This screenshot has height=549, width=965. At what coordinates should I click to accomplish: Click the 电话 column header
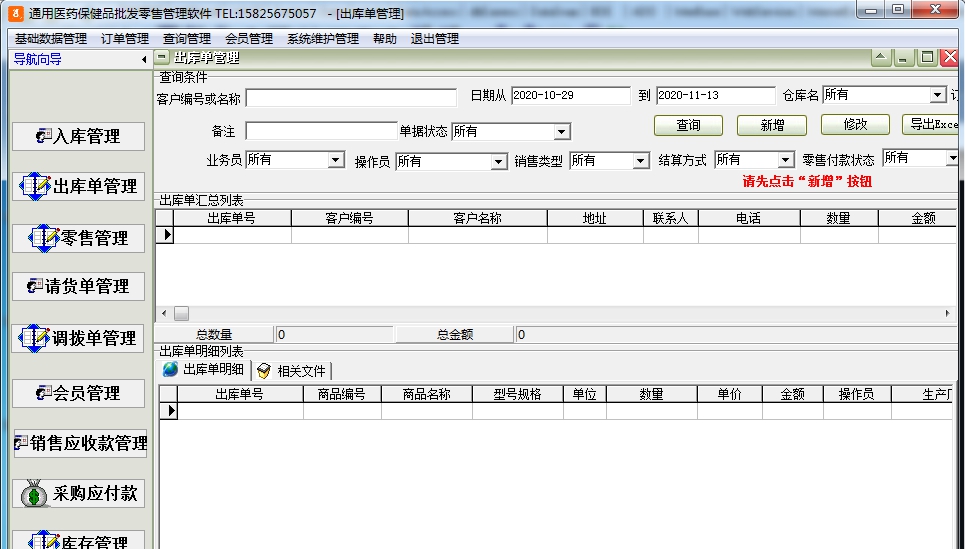click(749, 218)
